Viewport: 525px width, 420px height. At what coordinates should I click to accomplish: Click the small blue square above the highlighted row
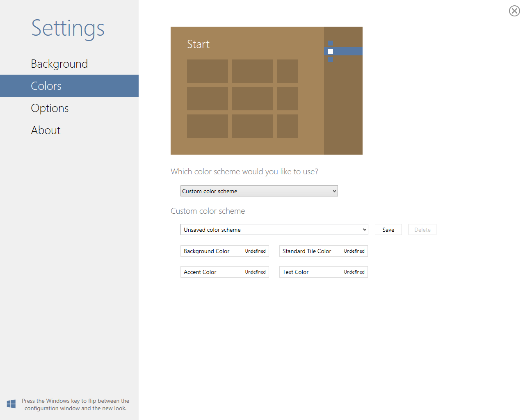coord(331,43)
